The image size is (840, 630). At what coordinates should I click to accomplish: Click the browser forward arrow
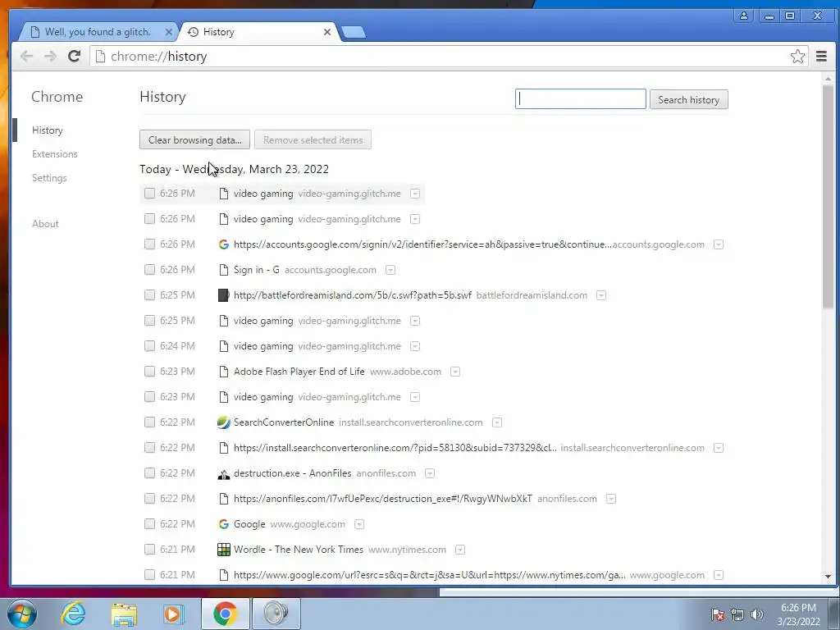(50, 57)
